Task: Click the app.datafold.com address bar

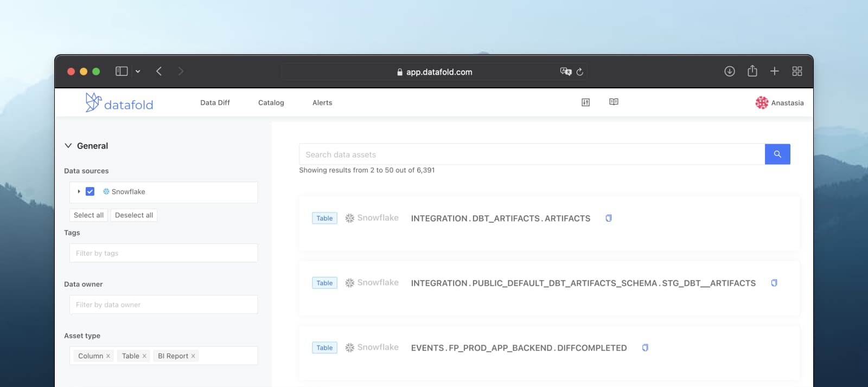Action: (434, 72)
